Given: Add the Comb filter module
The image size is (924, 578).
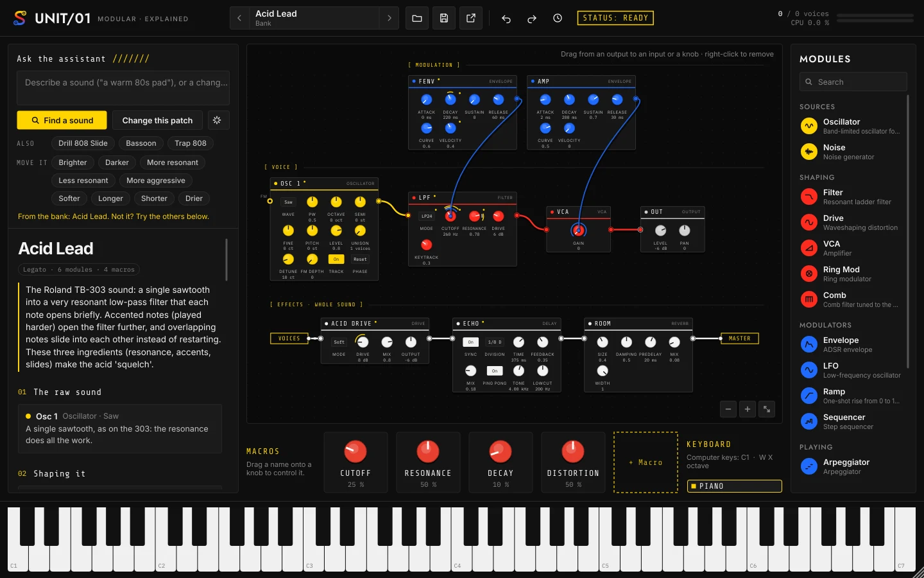Looking at the screenshot, I should [x=809, y=299].
